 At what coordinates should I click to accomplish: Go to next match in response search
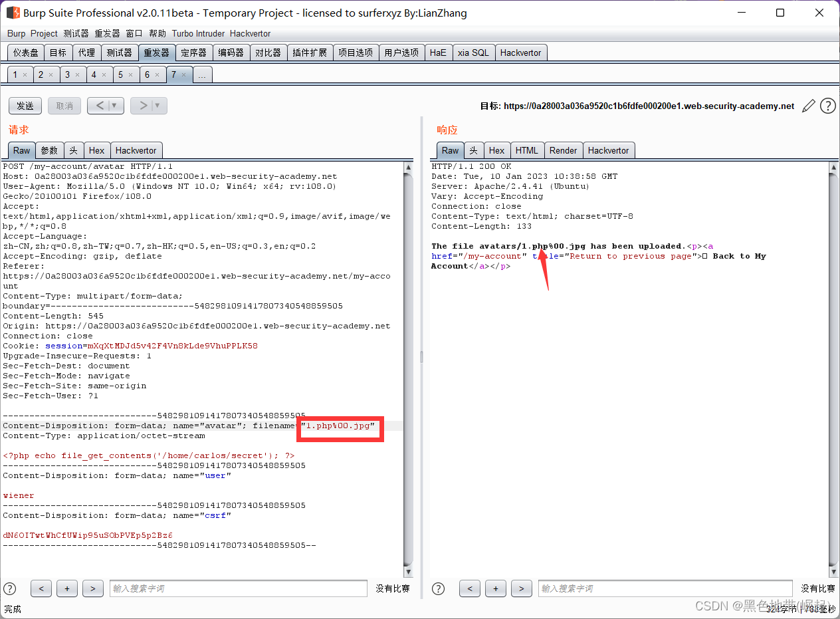click(522, 588)
